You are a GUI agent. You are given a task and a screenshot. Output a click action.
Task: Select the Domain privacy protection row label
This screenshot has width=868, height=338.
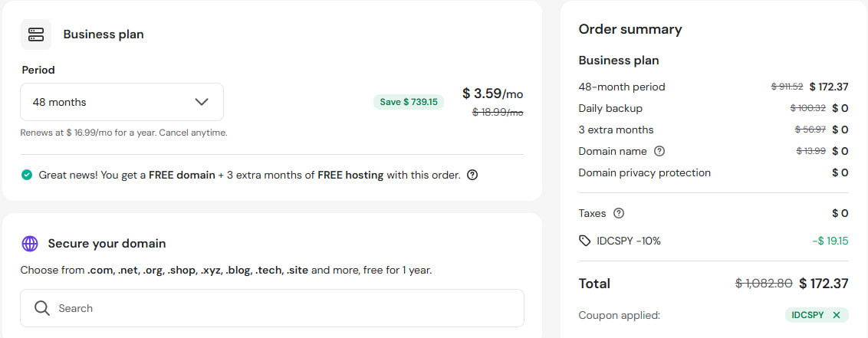[x=644, y=172]
